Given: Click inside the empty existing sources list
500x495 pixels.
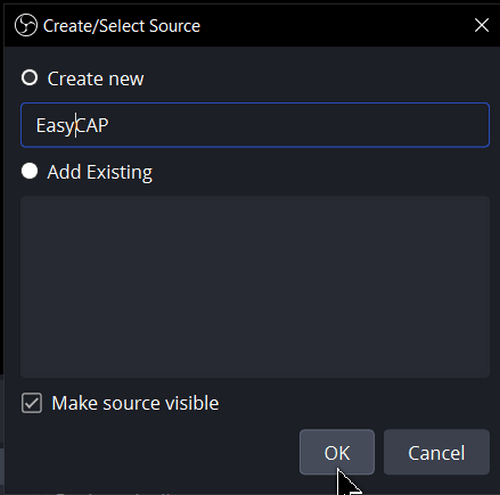Looking at the screenshot, I should click(x=255, y=287).
